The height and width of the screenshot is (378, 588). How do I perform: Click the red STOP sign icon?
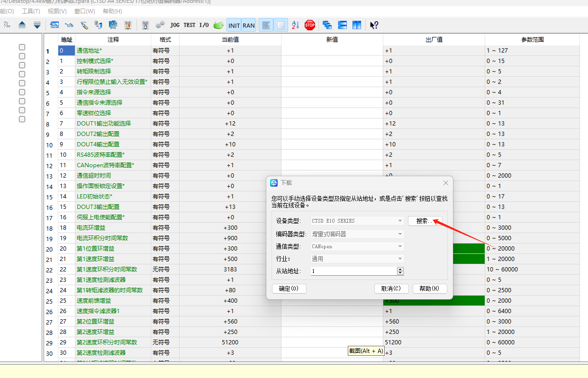tap(310, 25)
